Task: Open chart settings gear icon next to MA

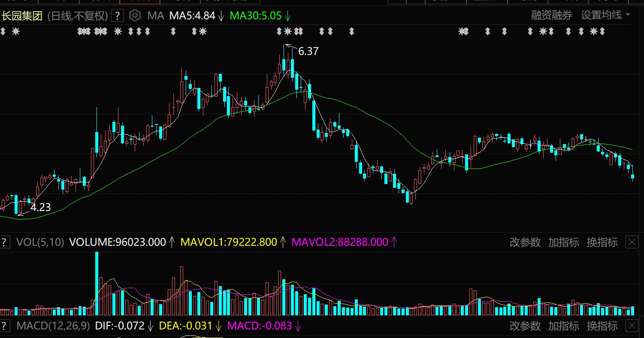Action: [x=135, y=16]
